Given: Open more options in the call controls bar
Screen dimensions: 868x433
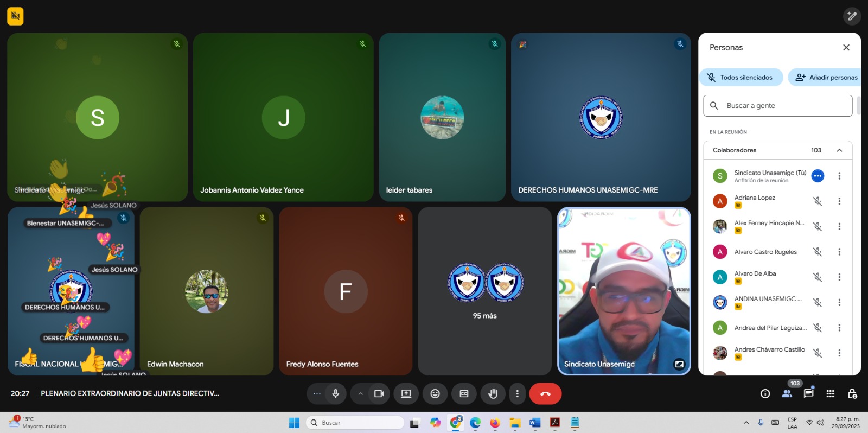Looking at the screenshot, I should tap(517, 394).
